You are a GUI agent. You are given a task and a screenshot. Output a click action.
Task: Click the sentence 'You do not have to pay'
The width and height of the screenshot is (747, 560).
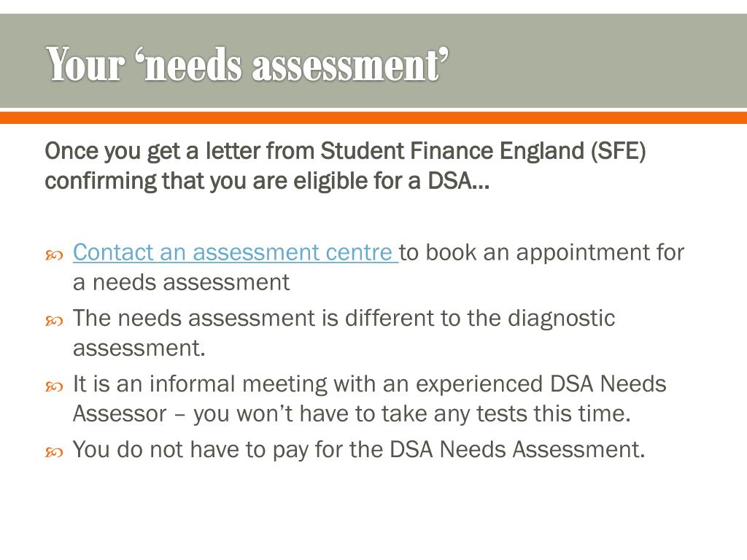191,450
